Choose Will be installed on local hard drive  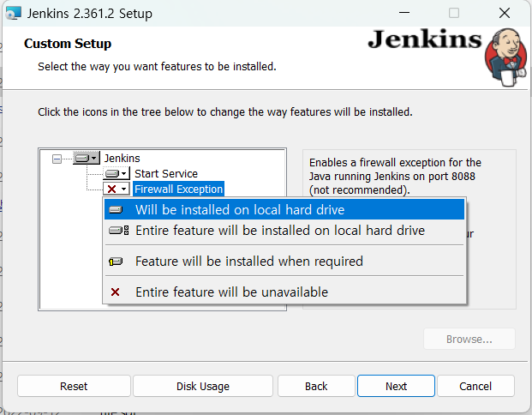(x=284, y=209)
